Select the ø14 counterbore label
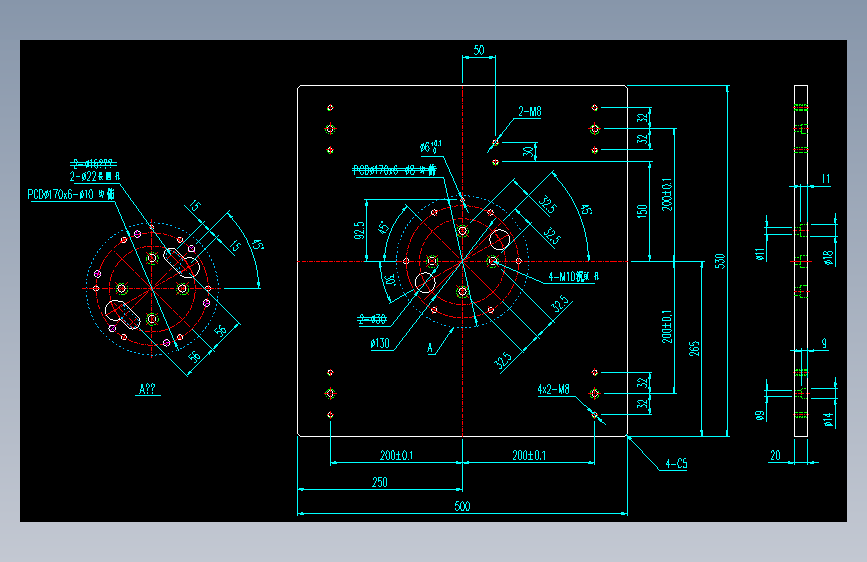Viewport: 867px width, 562px height. pyautogui.click(x=828, y=420)
